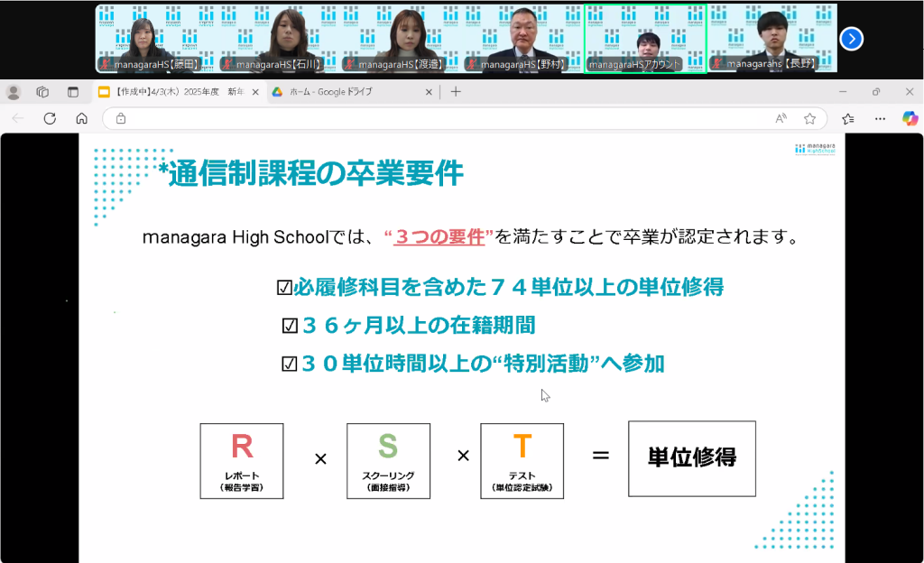The width and height of the screenshot is (924, 563).
Task: Select the managaraHS【渡邊】 video tile
Action: point(400,38)
